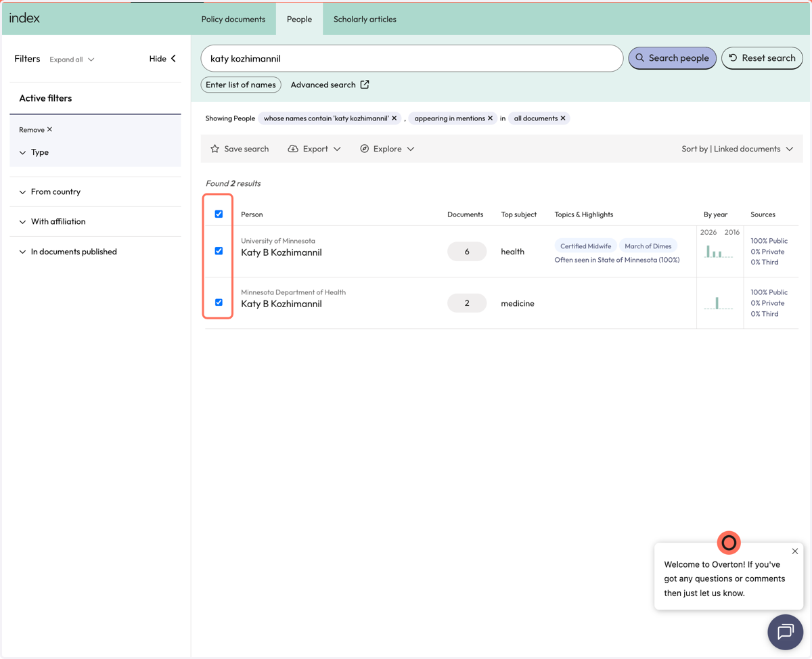Click the Certified Midwife topic tag
Viewport: 812px width, 659px height.
pyautogui.click(x=585, y=246)
